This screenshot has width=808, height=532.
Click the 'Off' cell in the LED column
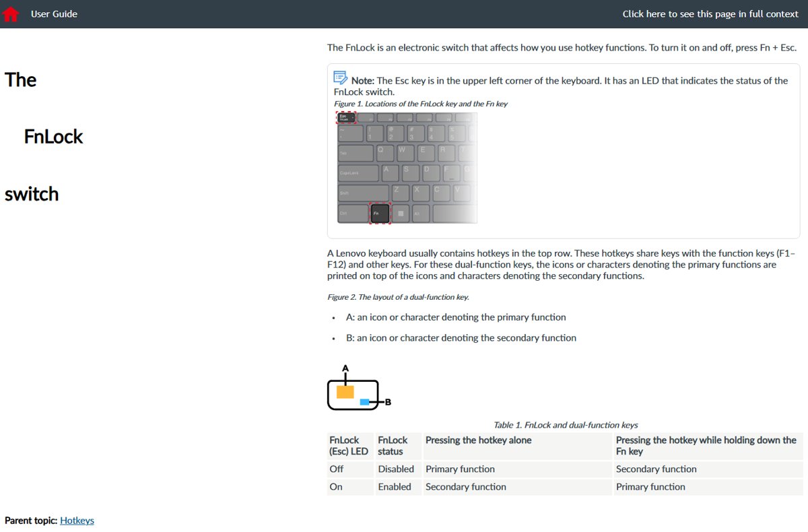point(350,469)
